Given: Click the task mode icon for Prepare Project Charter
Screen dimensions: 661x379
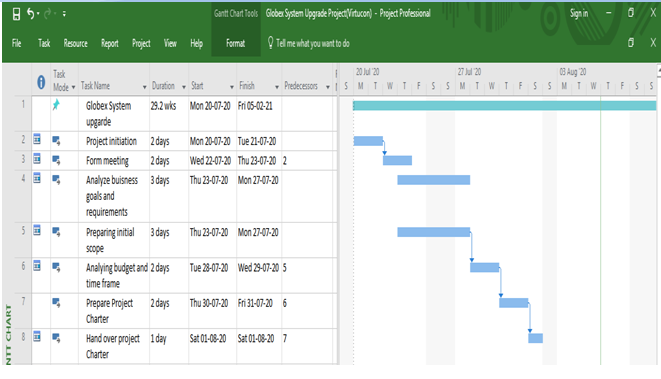Looking at the screenshot, I should coord(56,303).
